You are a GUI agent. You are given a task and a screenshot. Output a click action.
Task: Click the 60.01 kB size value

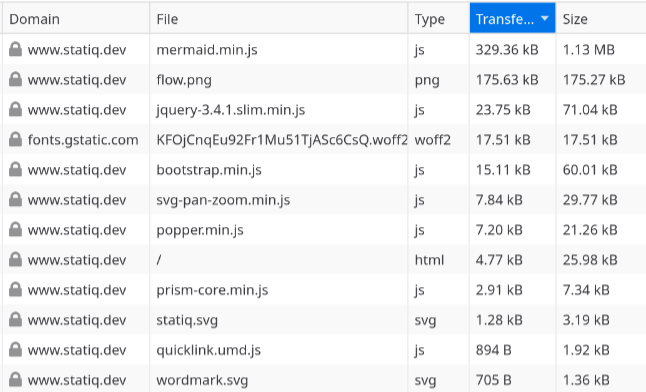(x=590, y=170)
